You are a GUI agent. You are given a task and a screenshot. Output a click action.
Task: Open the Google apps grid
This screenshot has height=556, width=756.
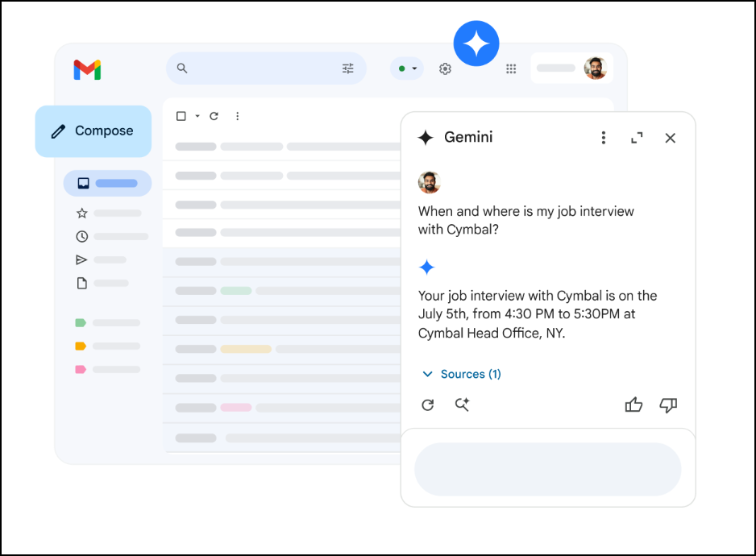pyautogui.click(x=511, y=69)
